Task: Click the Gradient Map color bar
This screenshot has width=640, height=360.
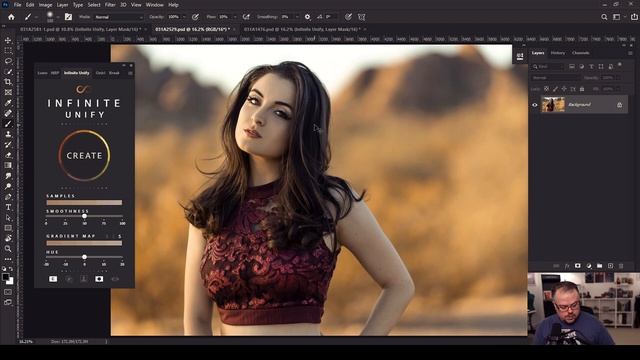Action: click(x=84, y=243)
